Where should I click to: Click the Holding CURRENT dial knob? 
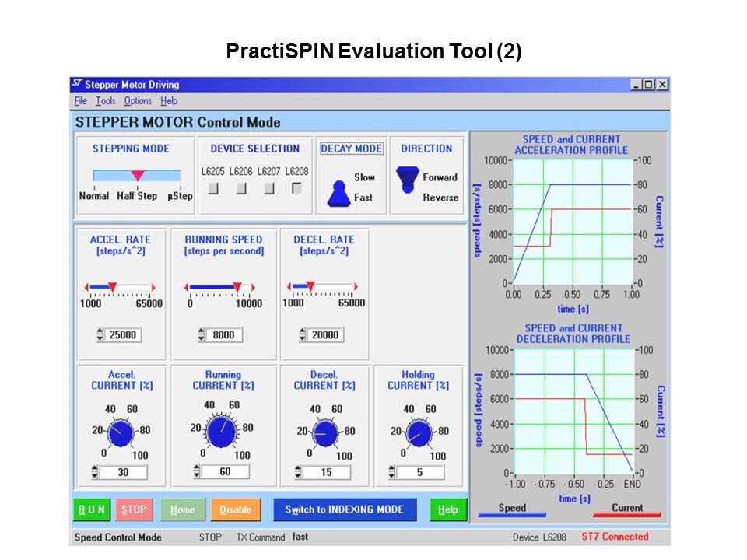[x=419, y=432]
